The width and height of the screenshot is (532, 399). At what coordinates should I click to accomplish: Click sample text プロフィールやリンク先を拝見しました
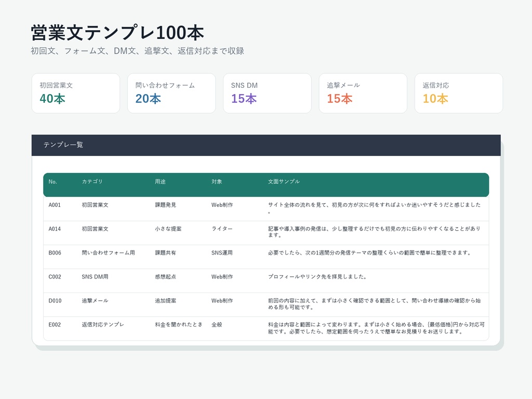pos(317,277)
